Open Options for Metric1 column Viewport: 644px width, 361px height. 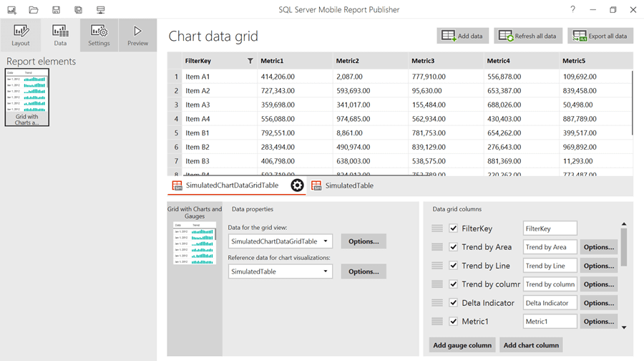tap(599, 322)
